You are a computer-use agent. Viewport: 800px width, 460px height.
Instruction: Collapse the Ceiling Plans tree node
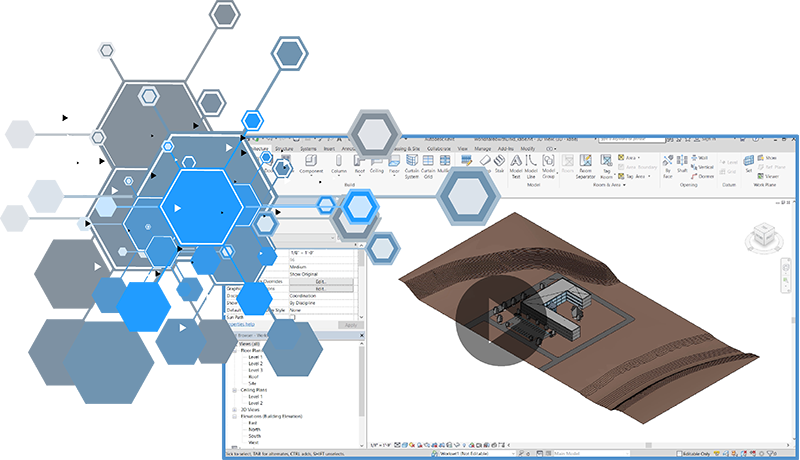(x=234, y=390)
